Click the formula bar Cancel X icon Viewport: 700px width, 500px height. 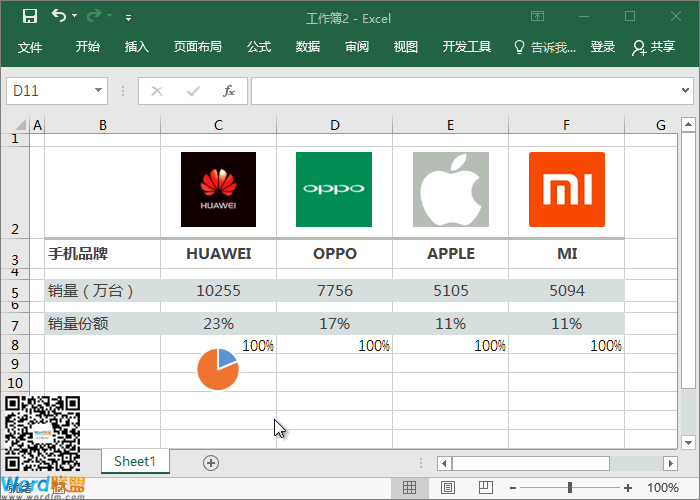[157, 92]
